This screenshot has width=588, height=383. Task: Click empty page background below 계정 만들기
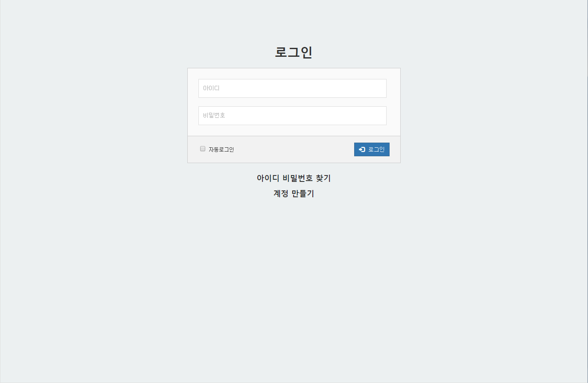[x=294, y=278]
